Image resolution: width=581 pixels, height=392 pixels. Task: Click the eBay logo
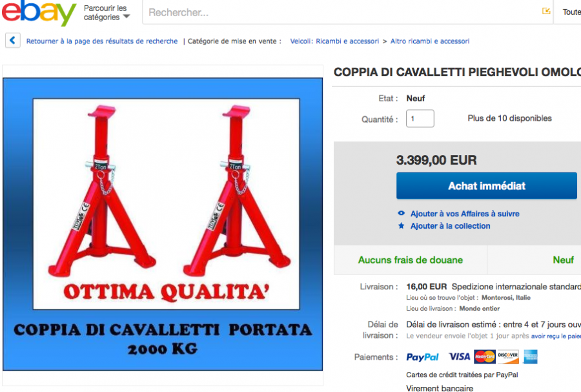39,13
